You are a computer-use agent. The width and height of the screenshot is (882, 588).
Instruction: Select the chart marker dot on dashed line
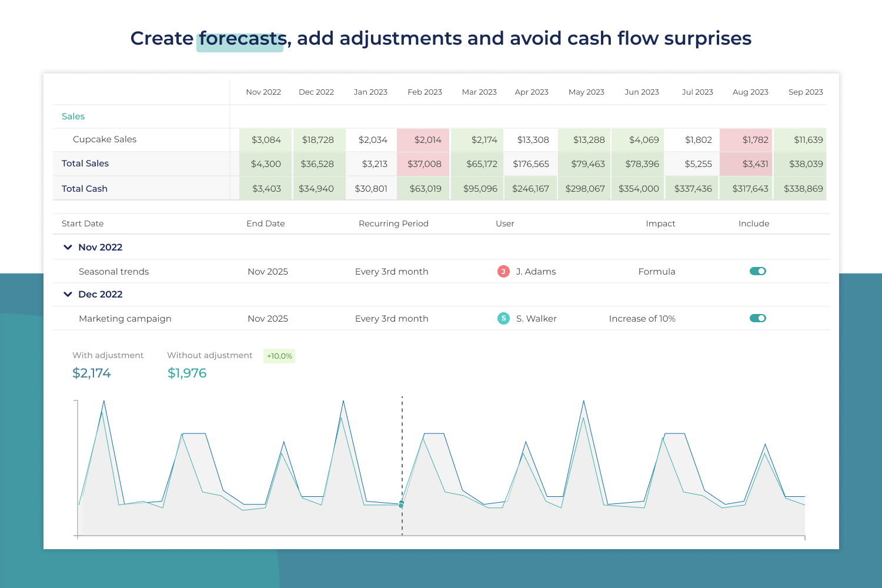[402, 505]
